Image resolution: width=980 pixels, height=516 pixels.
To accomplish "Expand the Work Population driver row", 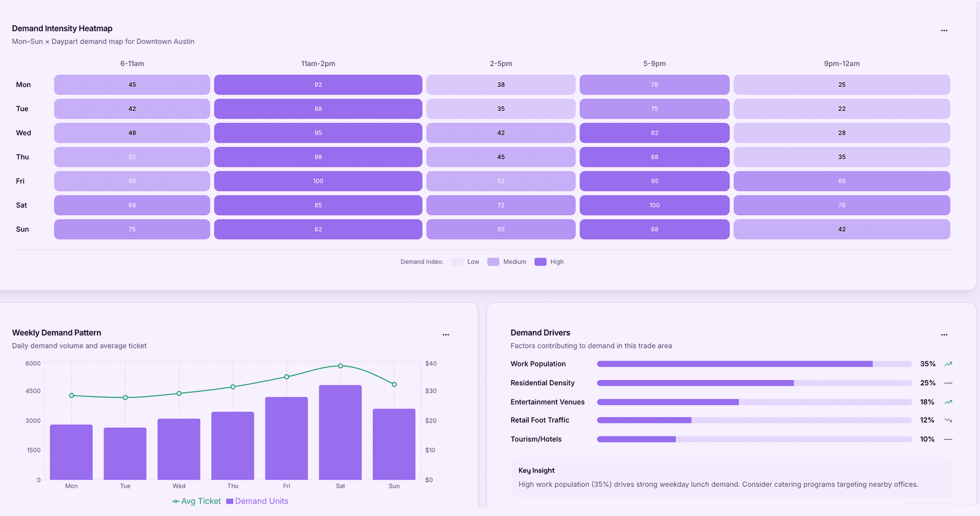I will click(x=538, y=364).
